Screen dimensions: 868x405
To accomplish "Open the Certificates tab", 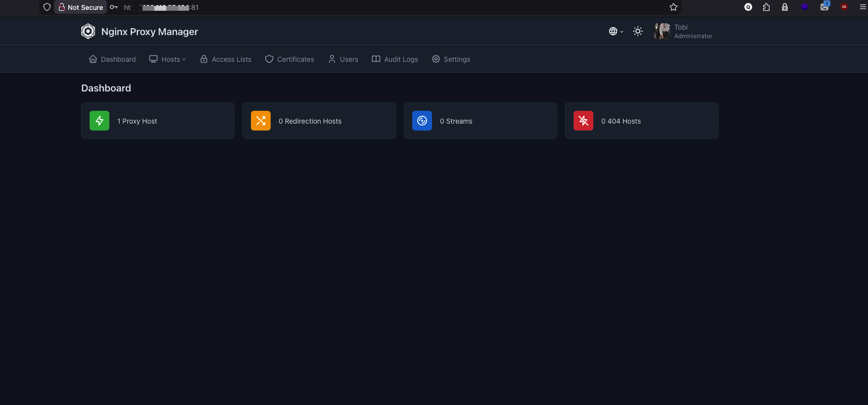I will coord(289,59).
